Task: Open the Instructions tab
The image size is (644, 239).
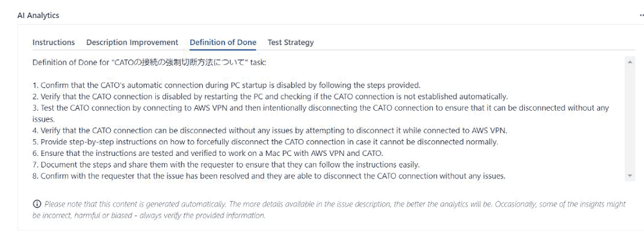Action: 53,43
